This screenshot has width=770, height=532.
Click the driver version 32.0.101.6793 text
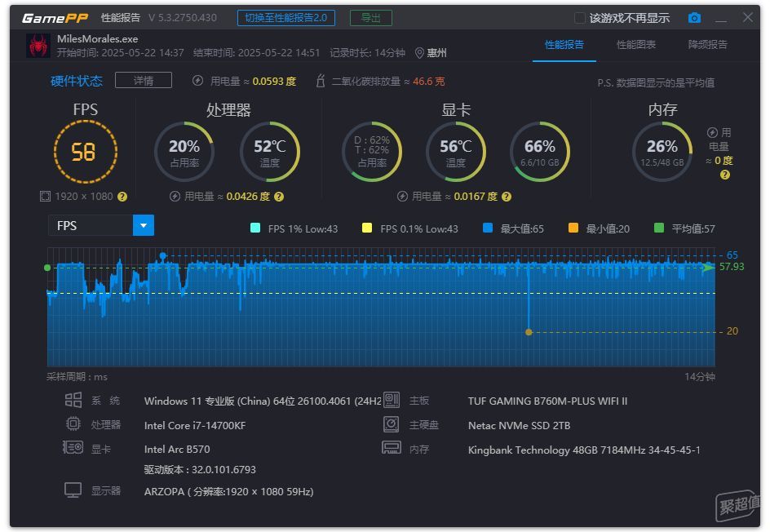[x=200, y=470]
